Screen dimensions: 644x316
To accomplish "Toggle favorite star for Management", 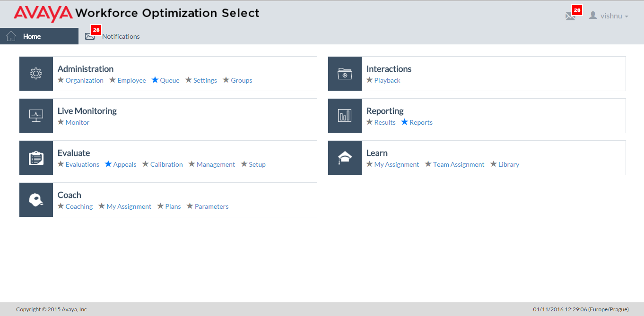I will point(191,164).
